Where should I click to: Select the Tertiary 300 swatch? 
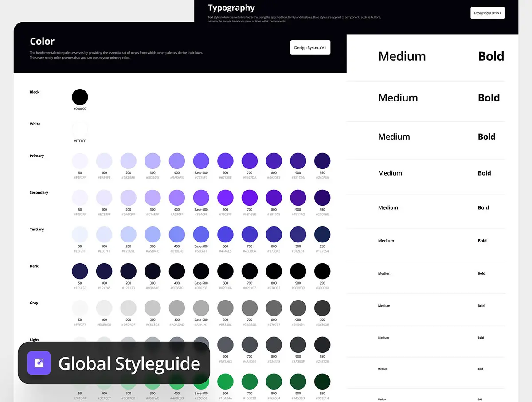(x=153, y=234)
